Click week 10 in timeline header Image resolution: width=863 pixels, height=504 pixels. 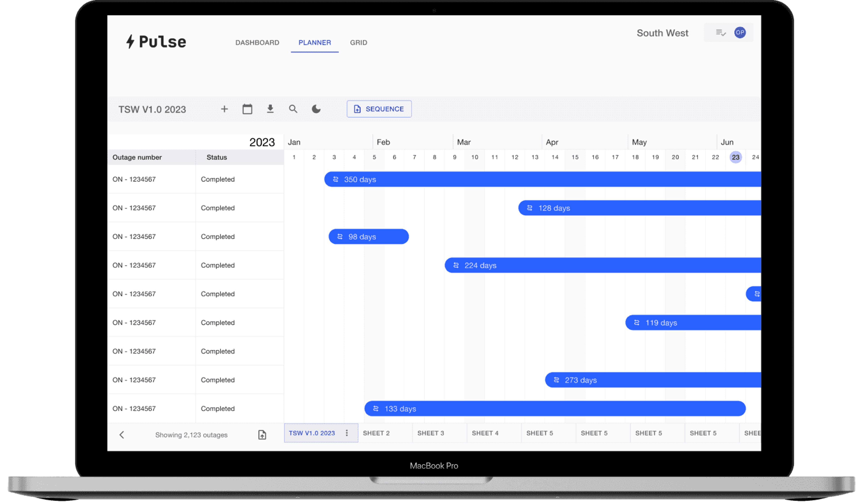[x=474, y=157]
